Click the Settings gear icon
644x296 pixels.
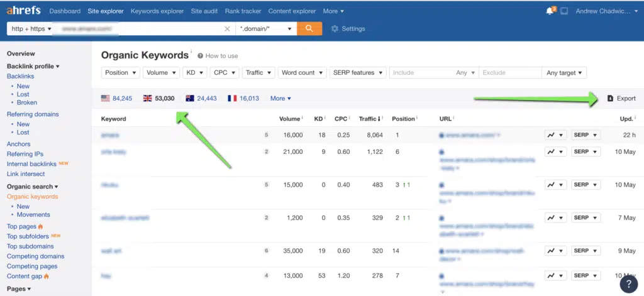coord(335,29)
